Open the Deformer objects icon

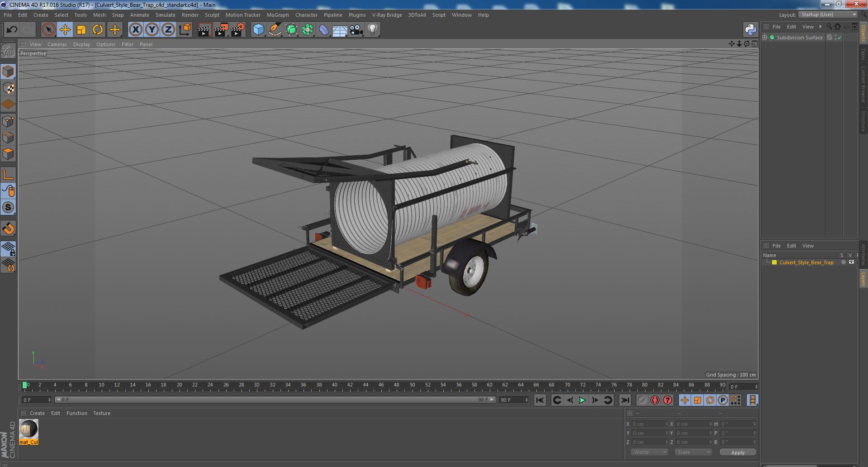(x=324, y=30)
